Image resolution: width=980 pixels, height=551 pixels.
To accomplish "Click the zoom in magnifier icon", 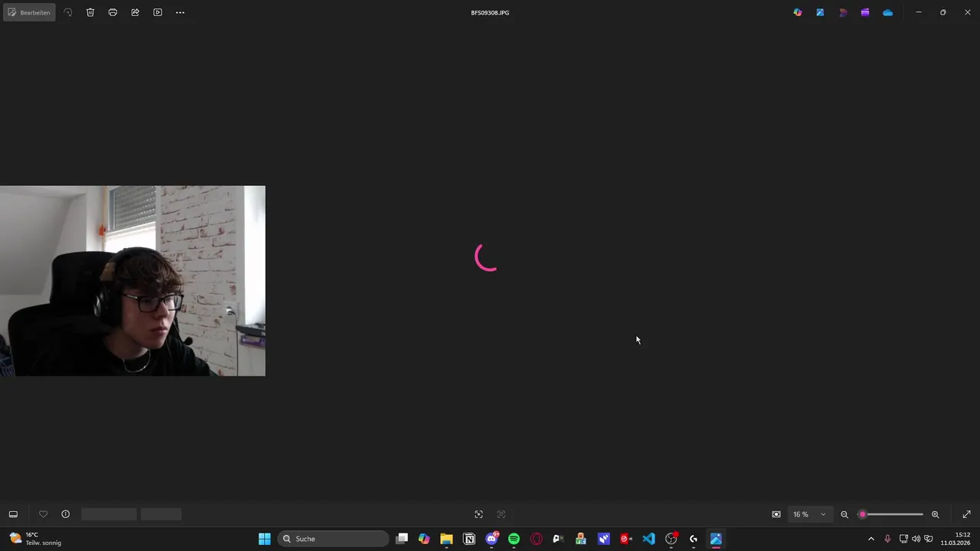I will click(935, 514).
